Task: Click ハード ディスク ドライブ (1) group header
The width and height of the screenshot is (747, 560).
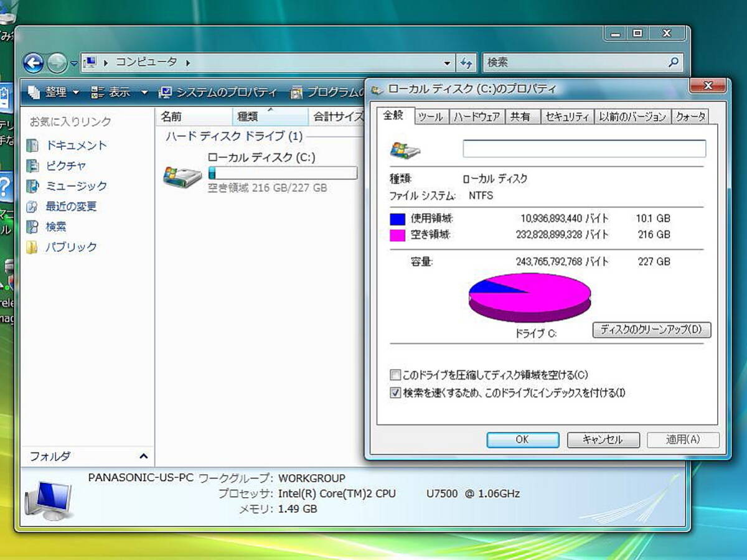Action: (234, 136)
